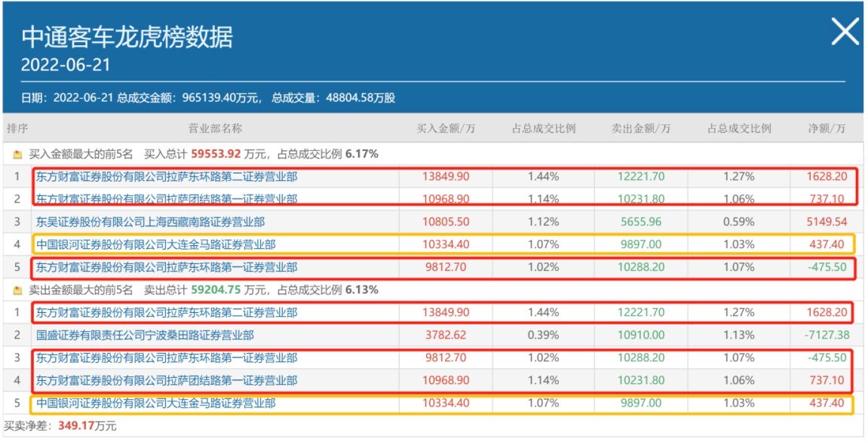Click the 1.13% ratio in the 国盛证券 row

point(739,335)
